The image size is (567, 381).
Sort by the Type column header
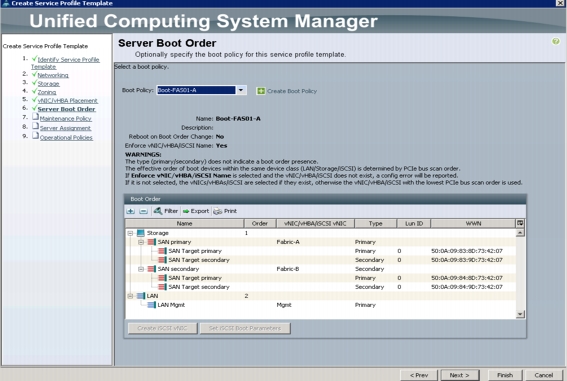pos(375,223)
